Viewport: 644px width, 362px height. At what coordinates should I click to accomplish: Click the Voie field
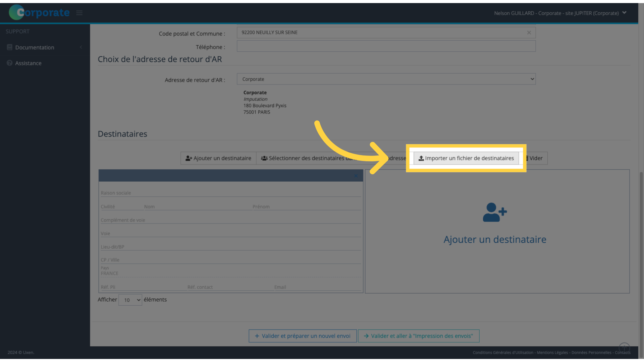pos(231,233)
